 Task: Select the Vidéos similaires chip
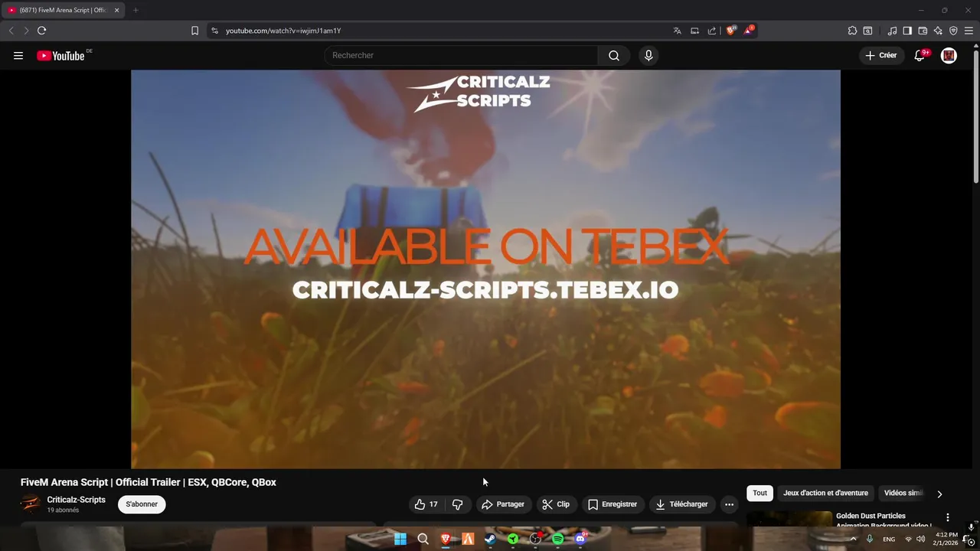903,493
